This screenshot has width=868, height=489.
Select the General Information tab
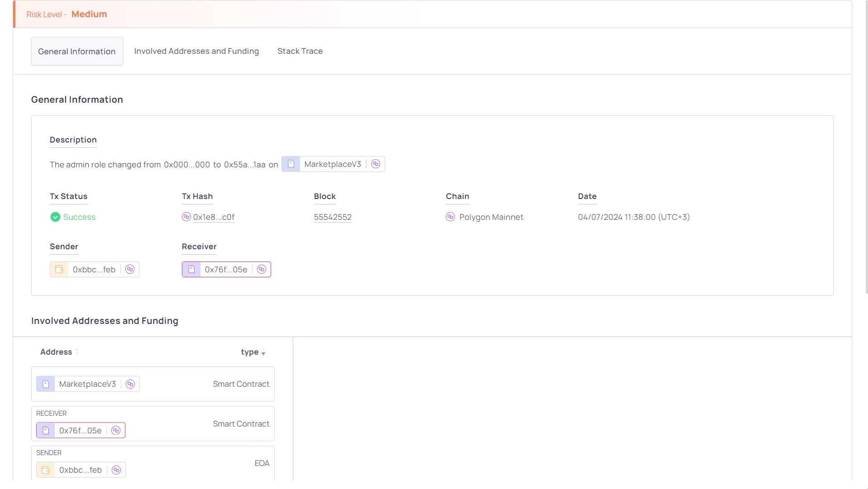(77, 52)
